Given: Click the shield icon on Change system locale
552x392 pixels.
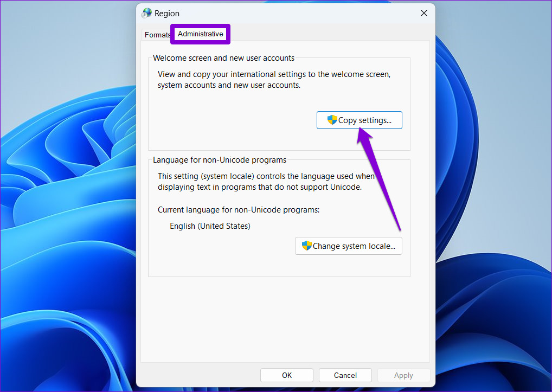Looking at the screenshot, I should [306, 246].
